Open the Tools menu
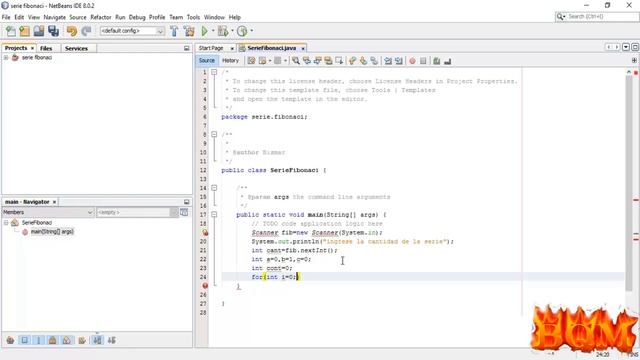Image resolution: width=640 pixels, height=360 pixels. click(x=193, y=17)
